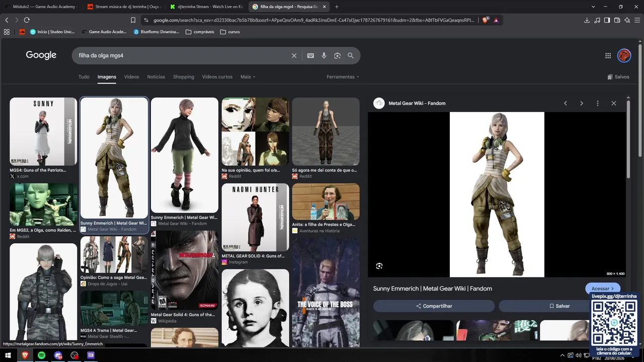Go back to the previous page
644x362 pixels.
7,20
